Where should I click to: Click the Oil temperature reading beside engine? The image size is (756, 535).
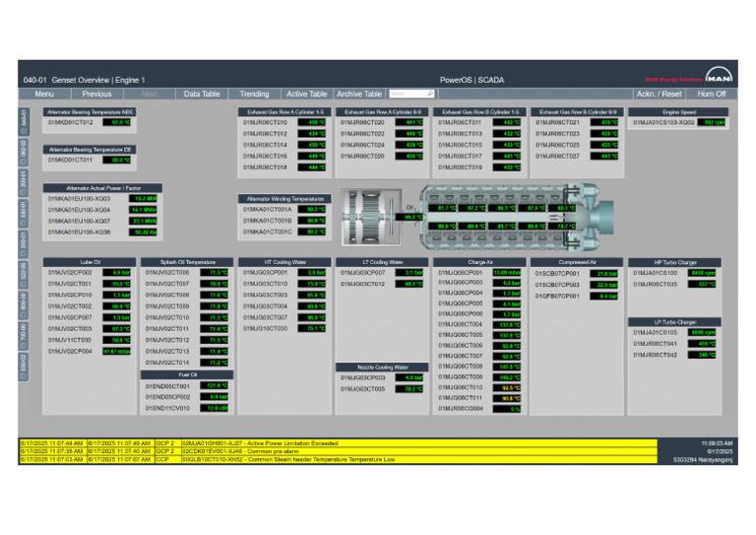tap(409, 217)
